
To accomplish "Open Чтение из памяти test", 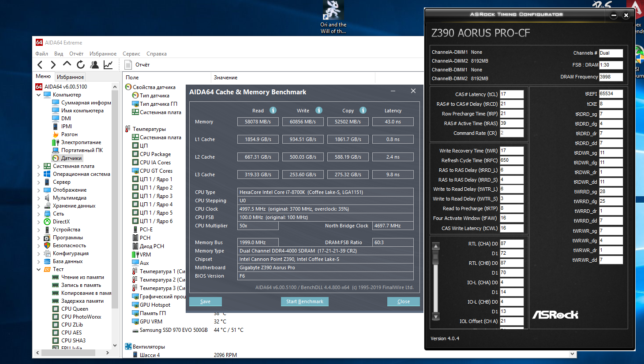I will (x=82, y=277).
